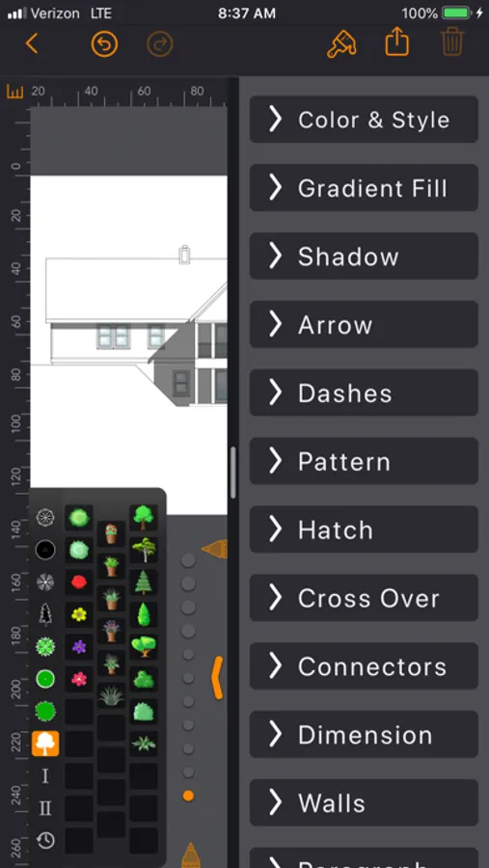Tap the undo arrow icon

tap(104, 44)
